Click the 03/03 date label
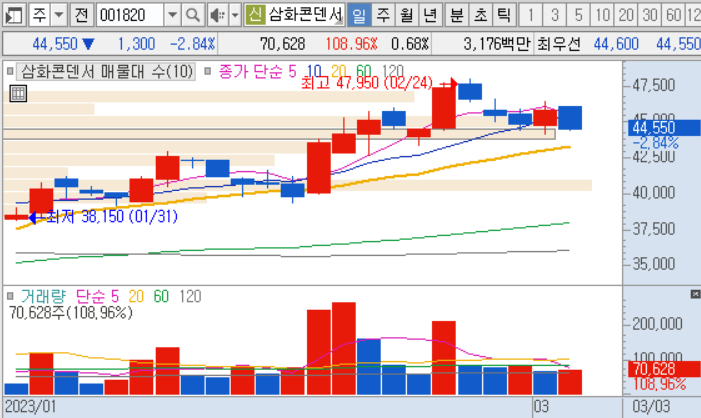Image resolution: width=701 pixels, height=418 pixels. (651, 407)
